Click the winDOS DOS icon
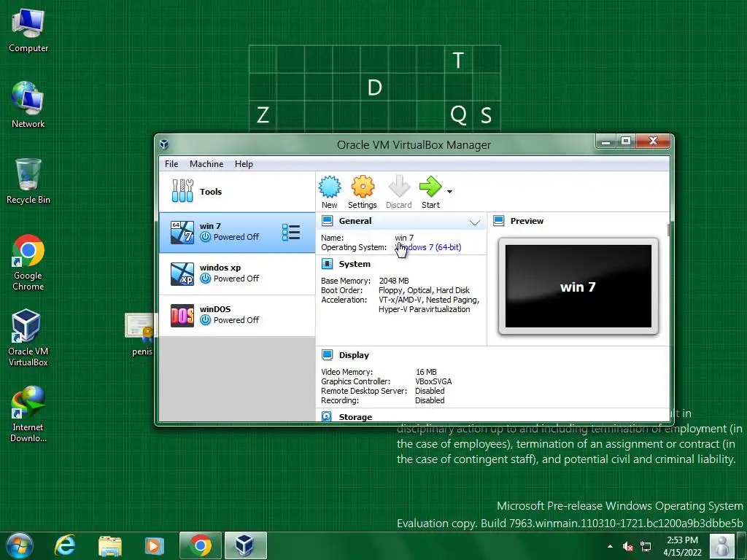This screenshot has width=747, height=560. (182, 315)
